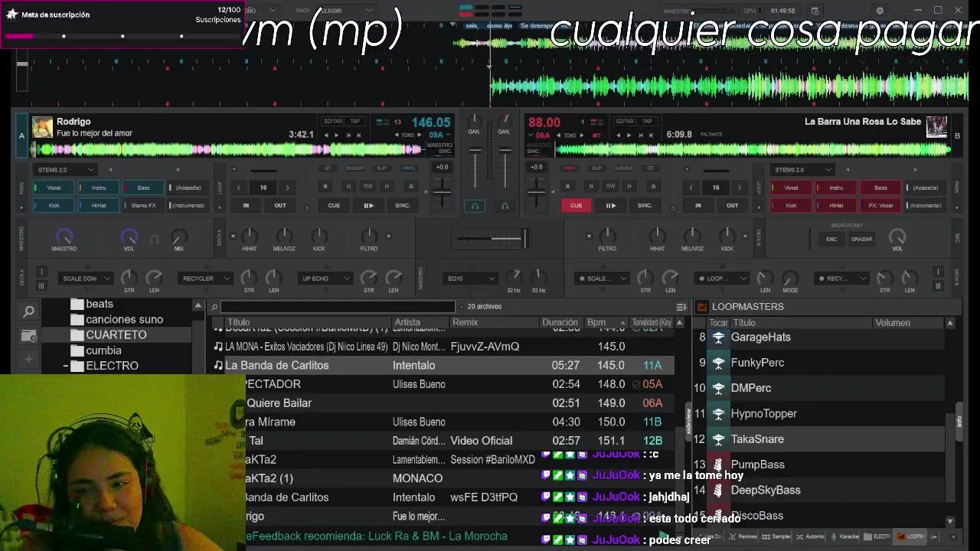
Task: Fast forward the track on deck A
Action: coord(387,186)
